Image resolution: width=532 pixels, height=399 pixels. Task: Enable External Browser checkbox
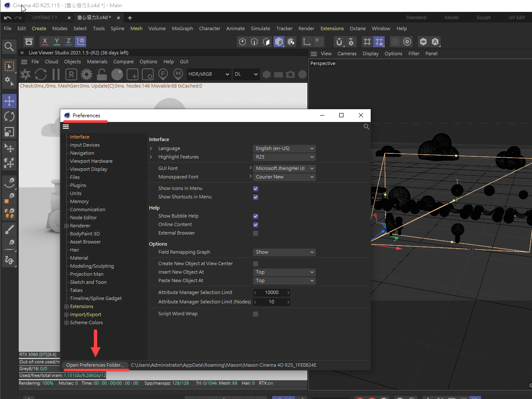256,233
